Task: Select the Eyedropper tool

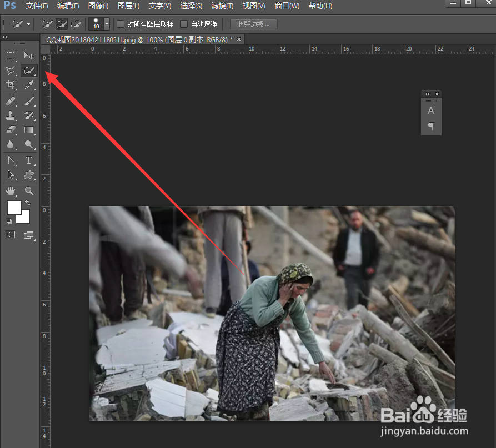Action: click(29, 85)
